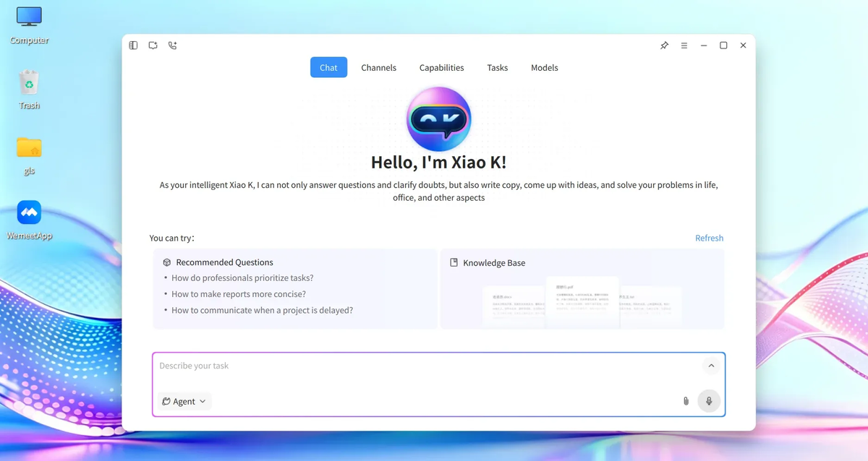Click the Knowledge Base document icon
Viewport: 868px width, 461px height.
pyautogui.click(x=454, y=262)
